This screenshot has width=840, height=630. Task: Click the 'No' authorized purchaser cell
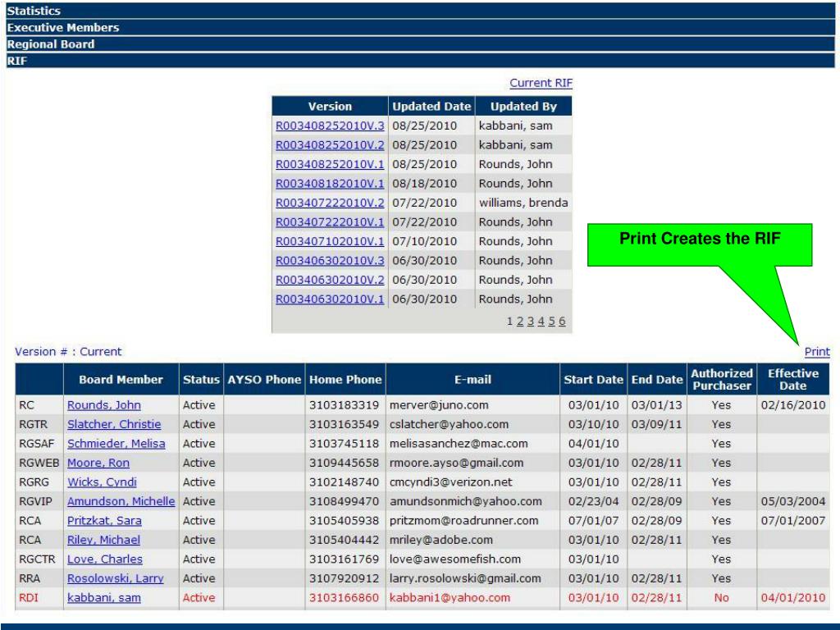[x=722, y=598]
